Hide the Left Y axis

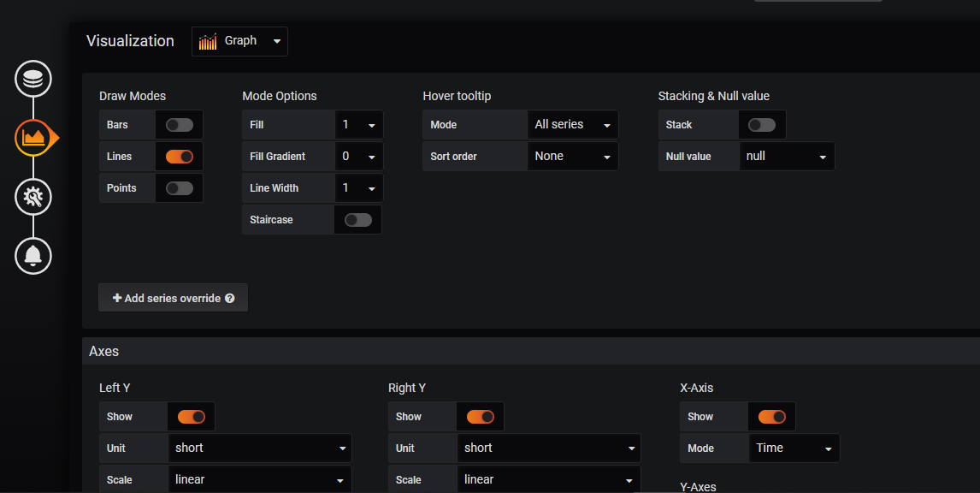(192, 417)
